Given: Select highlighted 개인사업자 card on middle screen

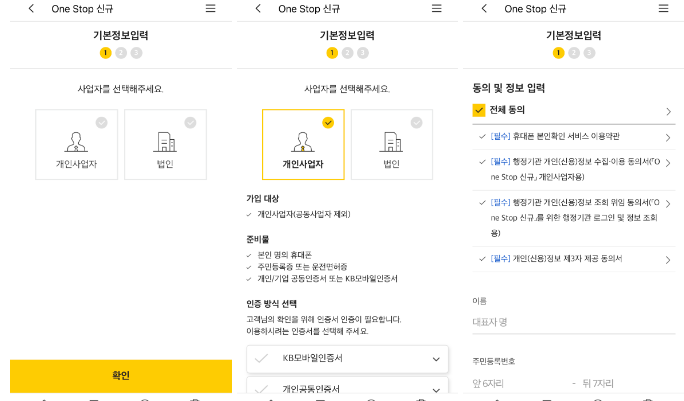Looking at the screenshot, I should click(303, 144).
